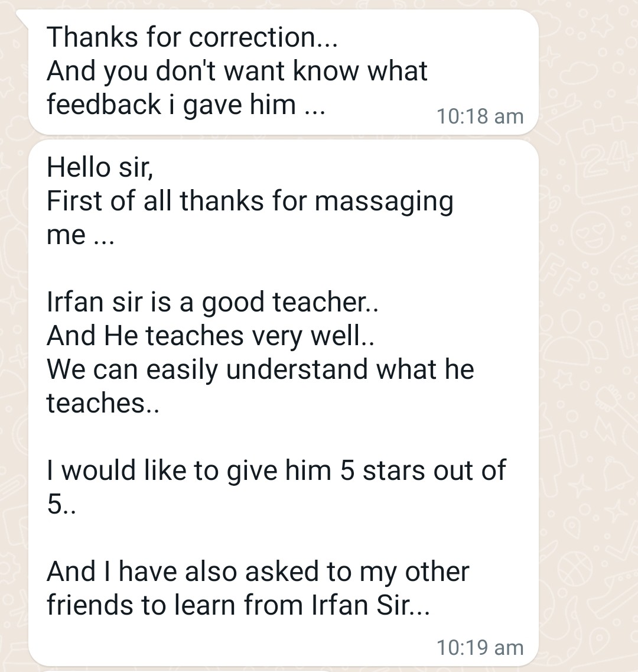Click "We can easily understand what he" text
The width and height of the screenshot is (638, 672).
pos(260,369)
